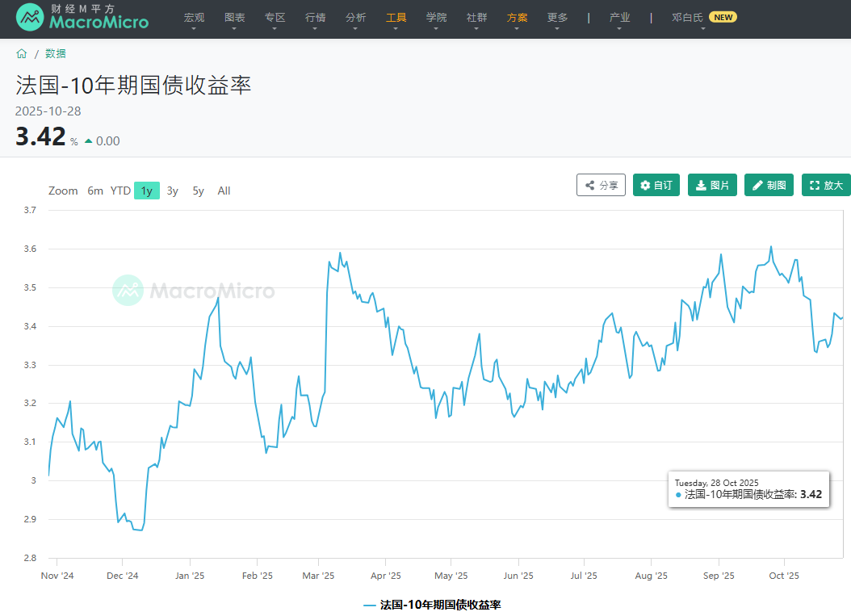The image size is (851, 616).
Task: Download chart with 图片 button
Action: tap(712, 185)
